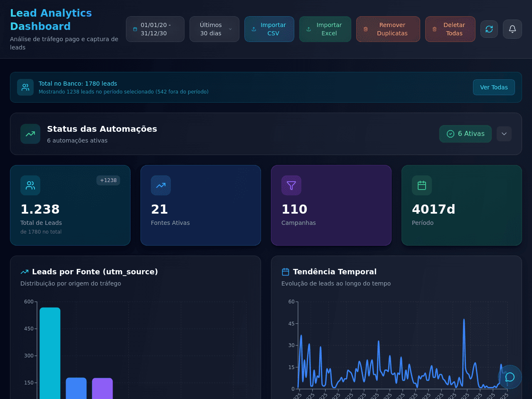Click 'Evolução de leads ao longo do tempo' subtitle
Image resolution: width=532 pixels, height=399 pixels.
pos(336,283)
